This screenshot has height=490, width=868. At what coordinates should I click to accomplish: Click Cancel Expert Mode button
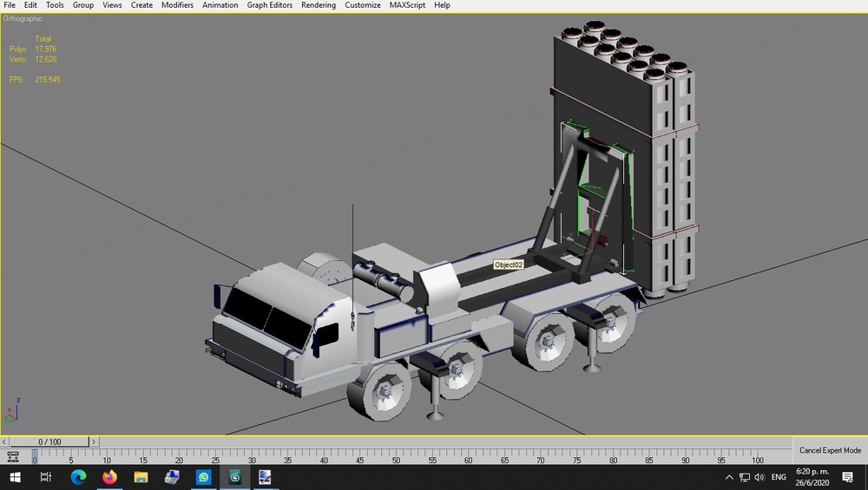pos(830,450)
